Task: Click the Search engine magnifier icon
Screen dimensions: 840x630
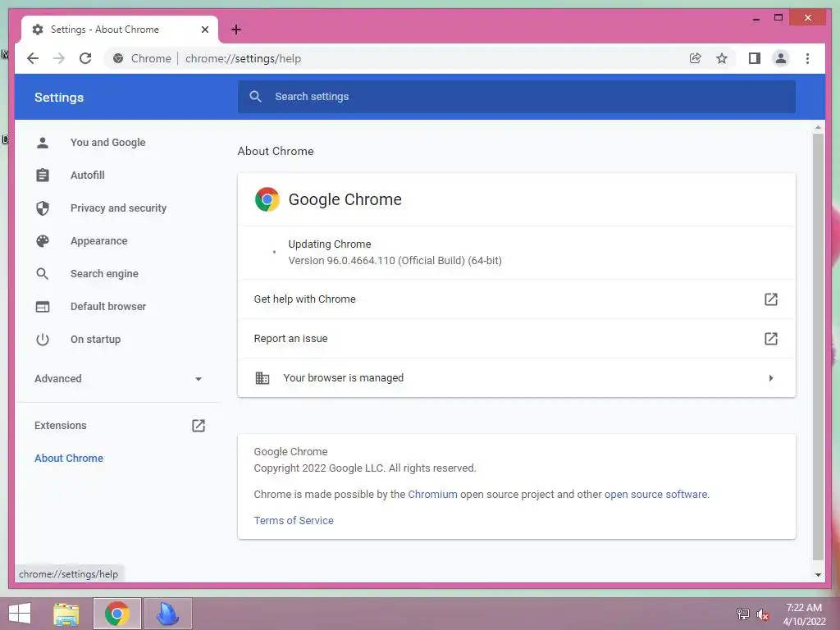Action: click(x=43, y=274)
